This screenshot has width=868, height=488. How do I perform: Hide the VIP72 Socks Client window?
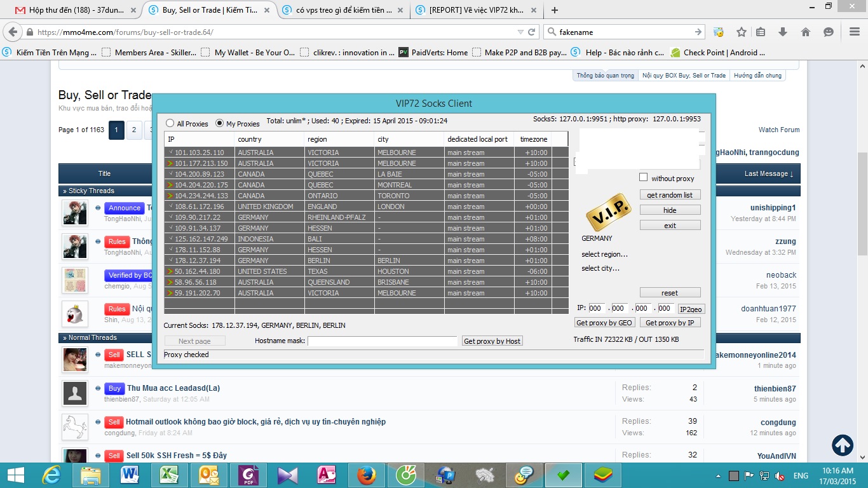(x=670, y=210)
